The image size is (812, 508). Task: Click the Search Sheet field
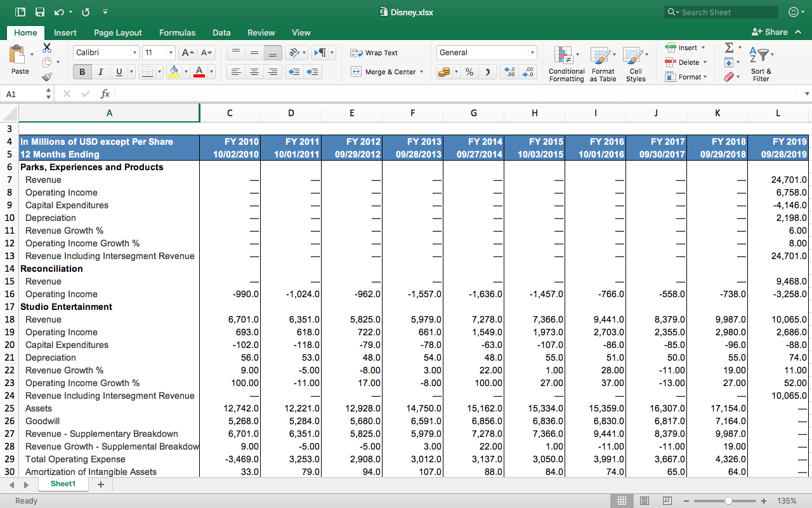721,12
